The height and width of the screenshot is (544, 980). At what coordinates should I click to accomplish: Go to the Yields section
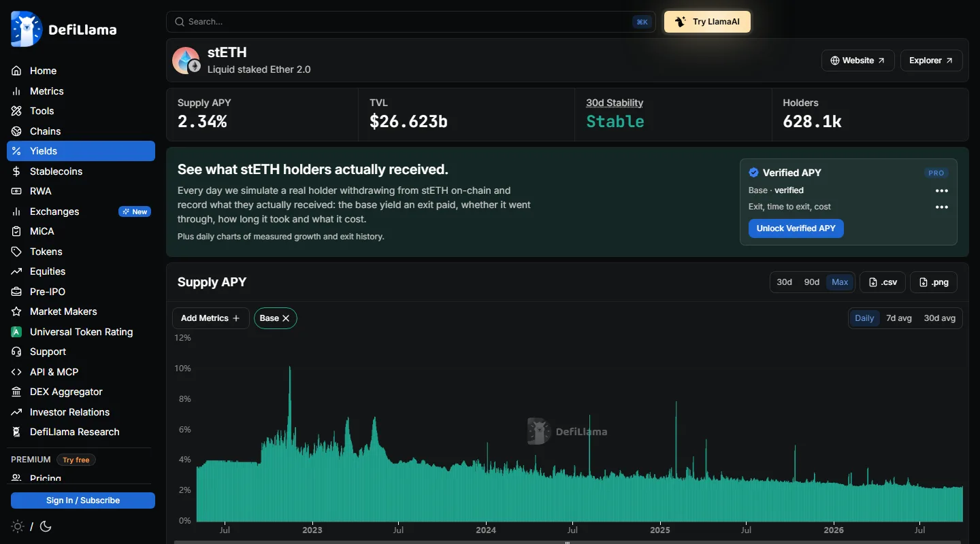[x=81, y=151]
